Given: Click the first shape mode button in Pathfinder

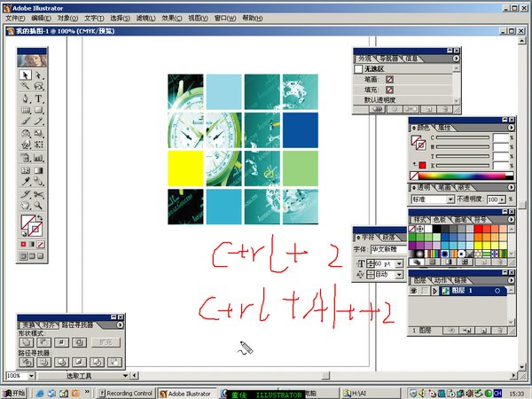Looking at the screenshot, I should pos(26,342).
